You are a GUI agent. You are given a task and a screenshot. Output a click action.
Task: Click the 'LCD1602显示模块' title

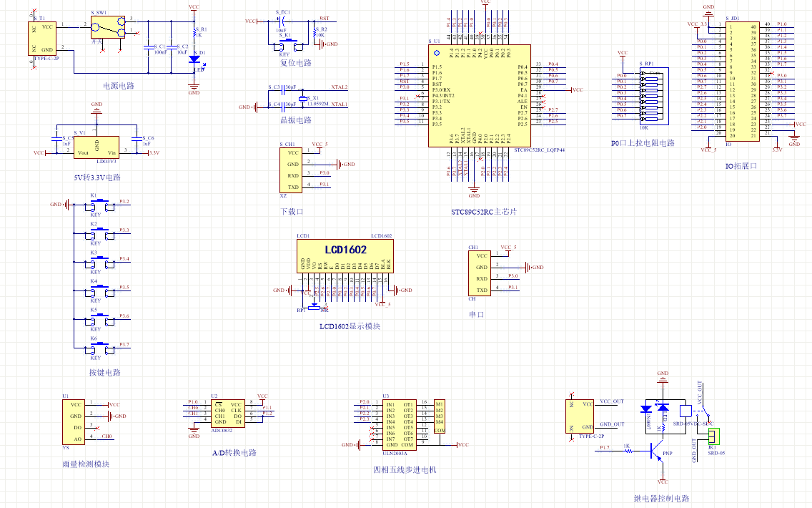click(x=350, y=326)
